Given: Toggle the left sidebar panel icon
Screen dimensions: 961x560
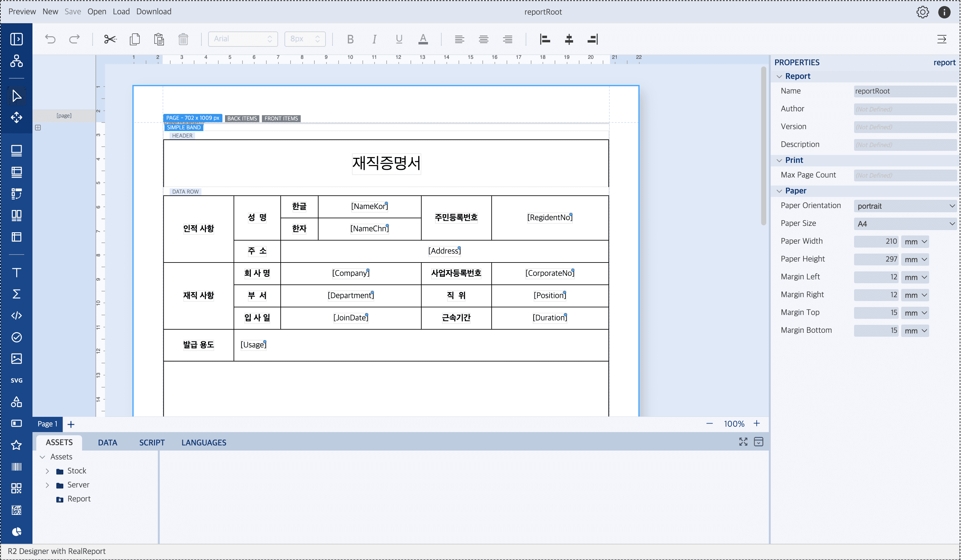Looking at the screenshot, I should coord(17,39).
